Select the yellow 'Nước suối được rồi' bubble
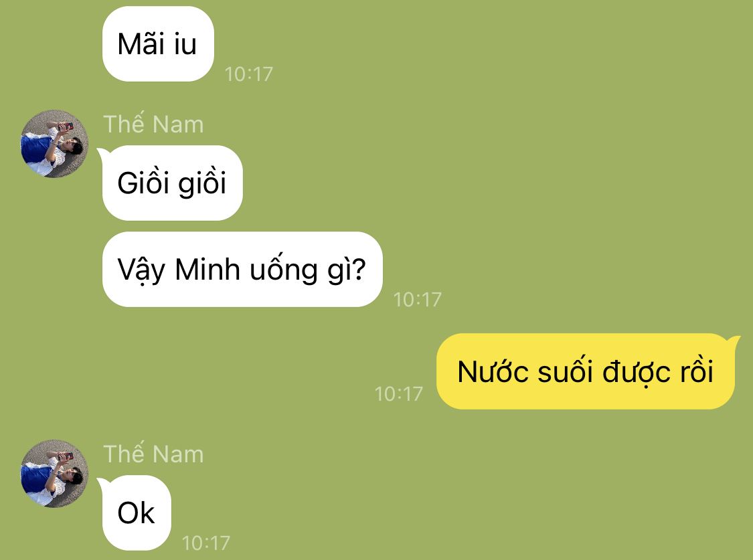Viewport: 753px width, 560px height. point(586,371)
